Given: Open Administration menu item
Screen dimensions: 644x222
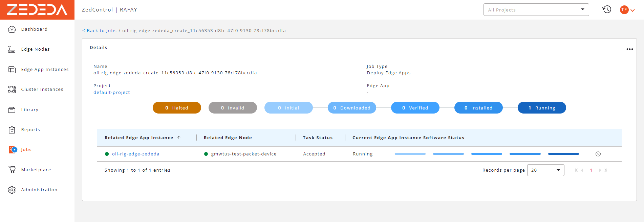Looking at the screenshot, I should pyautogui.click(x=39, y=190).
